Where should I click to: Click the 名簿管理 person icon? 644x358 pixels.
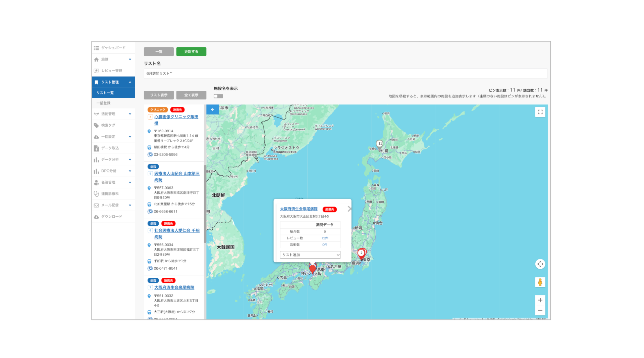tap(96, 182)
